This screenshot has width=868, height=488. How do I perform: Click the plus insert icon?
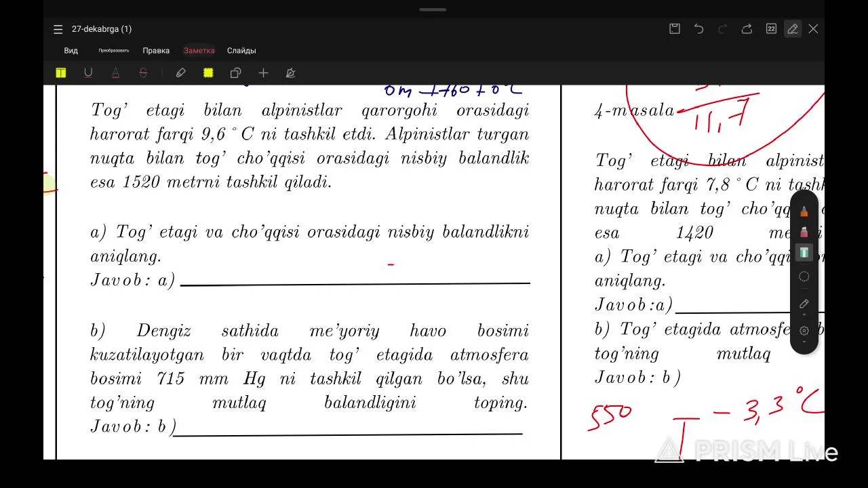[x=263, y=73]
